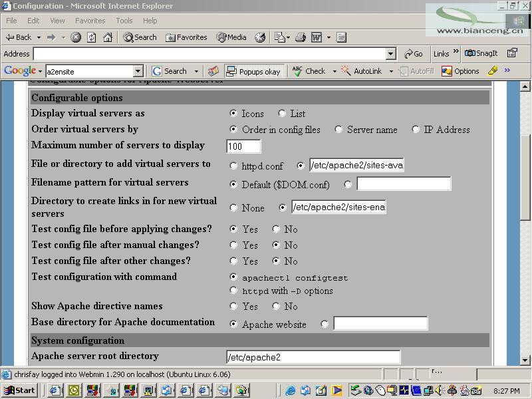
Task: Open the Edit menu
Action: pyautogui.click(x=33, y=21)
